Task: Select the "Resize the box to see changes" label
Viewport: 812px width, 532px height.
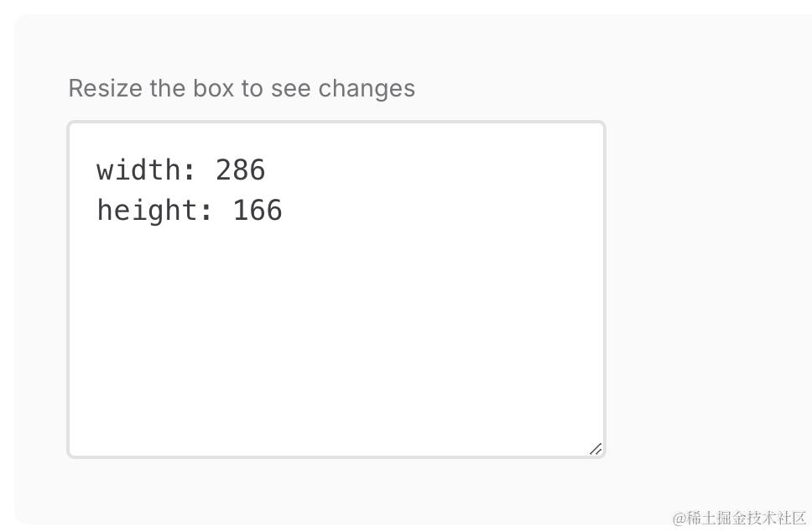Action: tap(241, 88)
